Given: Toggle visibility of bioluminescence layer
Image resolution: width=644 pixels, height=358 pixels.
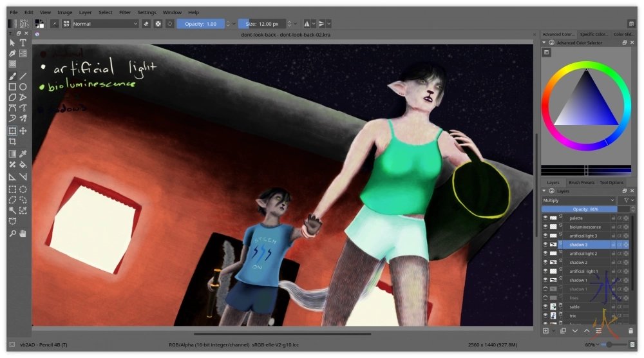Looking at the screenshot, I should (x=545, y=227).
